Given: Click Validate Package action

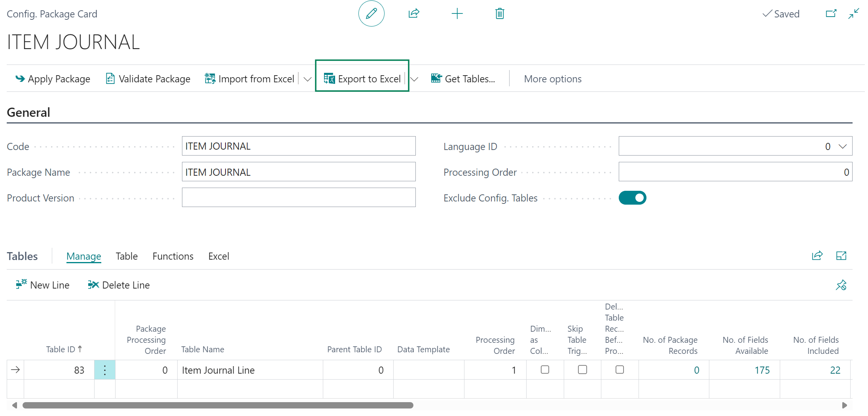Looking at the screenshot, I should [148, 79].
